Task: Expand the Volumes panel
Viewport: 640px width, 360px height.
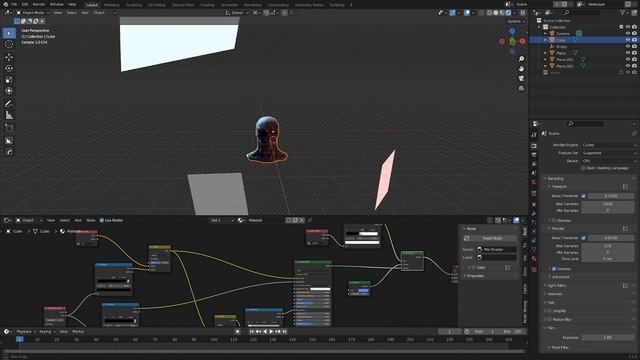Action: pyautogui.click(x=555, y=294)
